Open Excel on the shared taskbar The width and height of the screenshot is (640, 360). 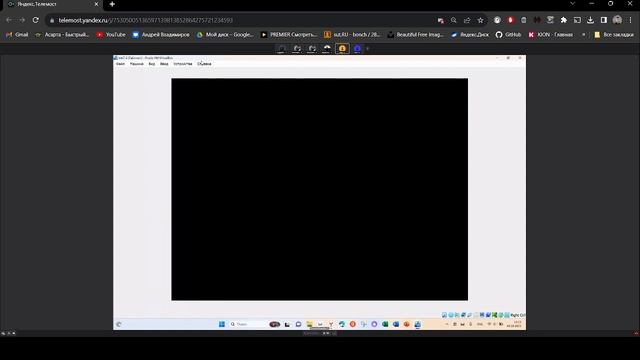point(385,324)
